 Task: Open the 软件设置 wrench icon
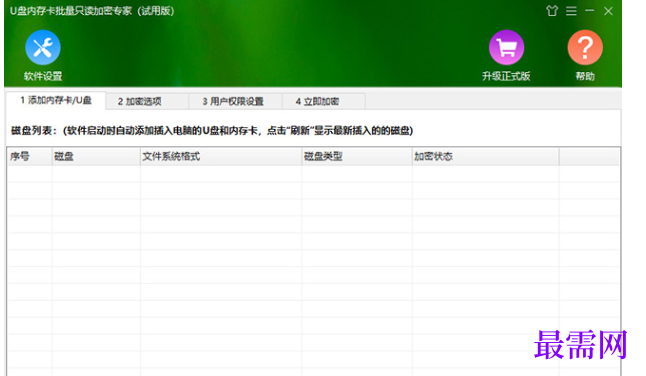pos(43,47)
